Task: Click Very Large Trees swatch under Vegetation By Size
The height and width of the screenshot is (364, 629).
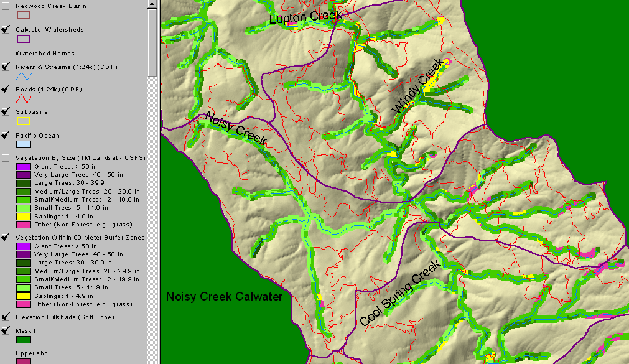Action: [24, 175]
